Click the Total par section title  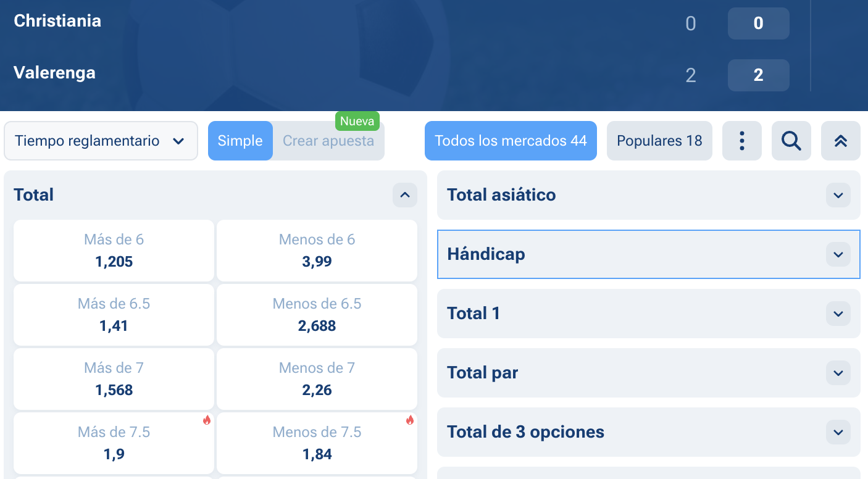pyautogui.click(x=482, y=373)
